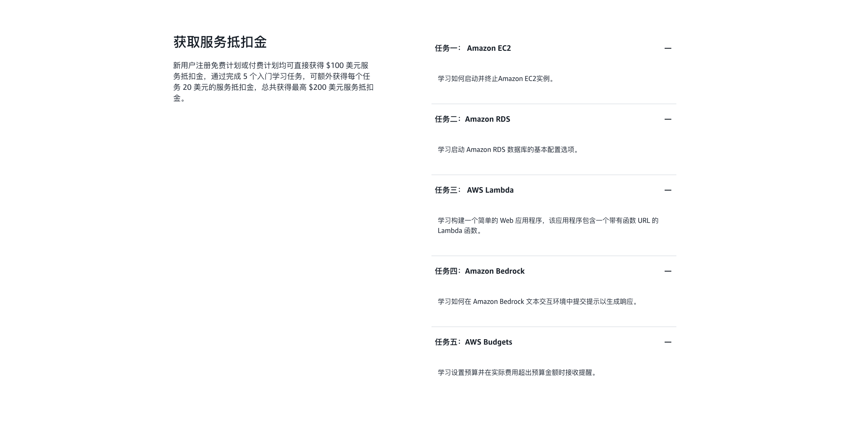Click the 设置预算 description under AWS Budgets
Image resolution: width=868 pixels, height=429 pixels.
517,372
